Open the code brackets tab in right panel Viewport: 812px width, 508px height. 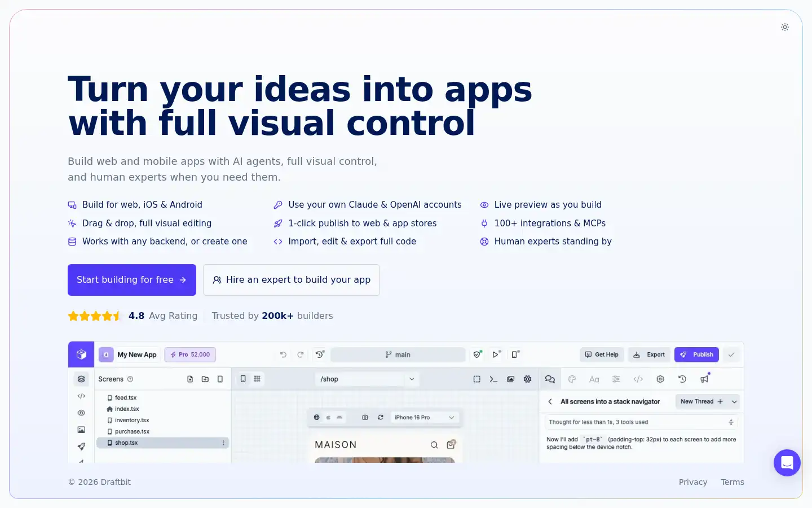(x=638, y=379)
